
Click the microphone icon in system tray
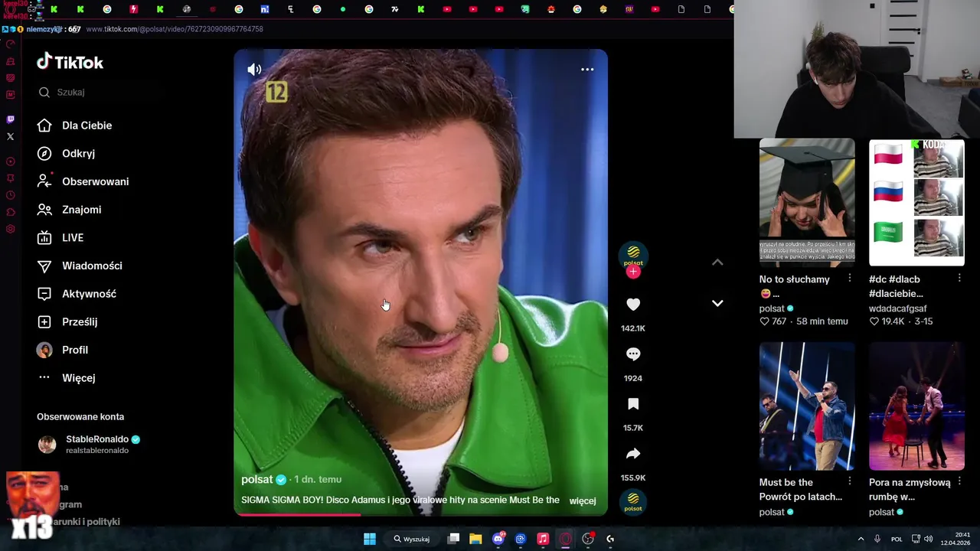pos(877,539)
